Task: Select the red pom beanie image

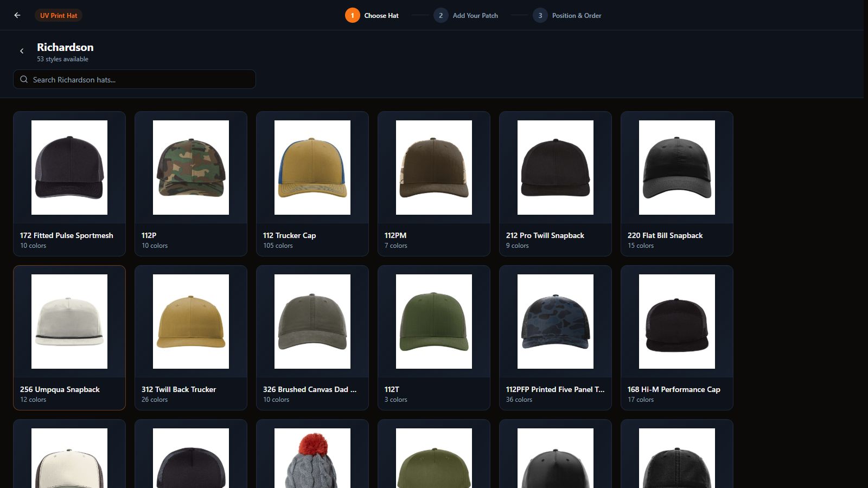Action: tap(312, 458)
